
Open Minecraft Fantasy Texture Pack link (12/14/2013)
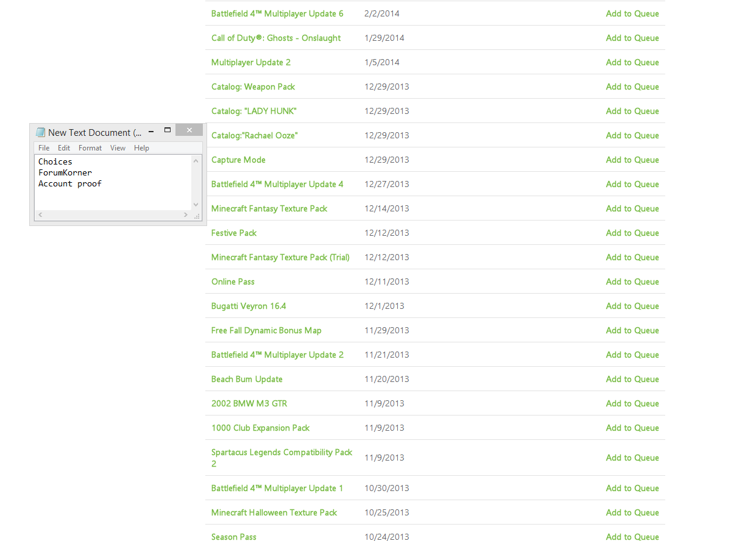point(269,208)
